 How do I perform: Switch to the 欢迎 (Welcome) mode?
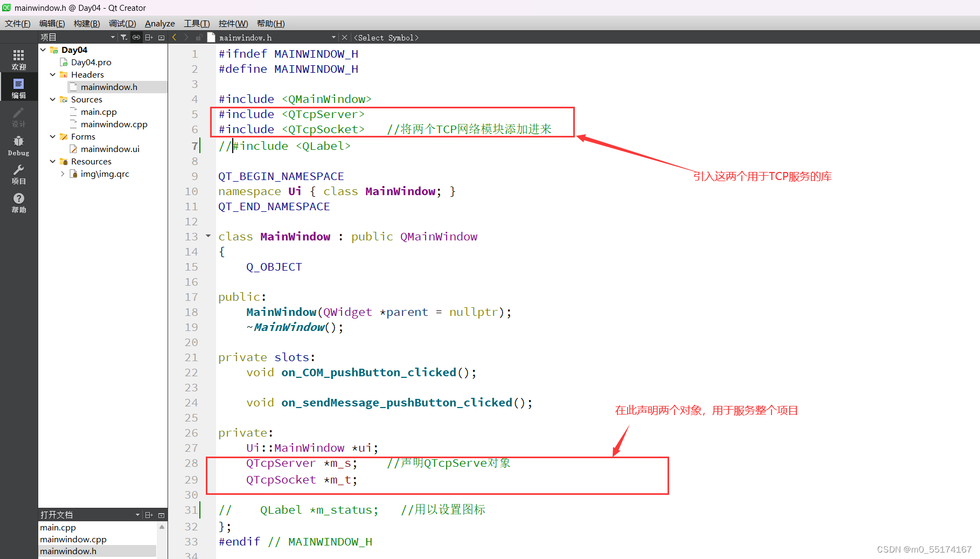pyautogui.click(x=18, y=59)
